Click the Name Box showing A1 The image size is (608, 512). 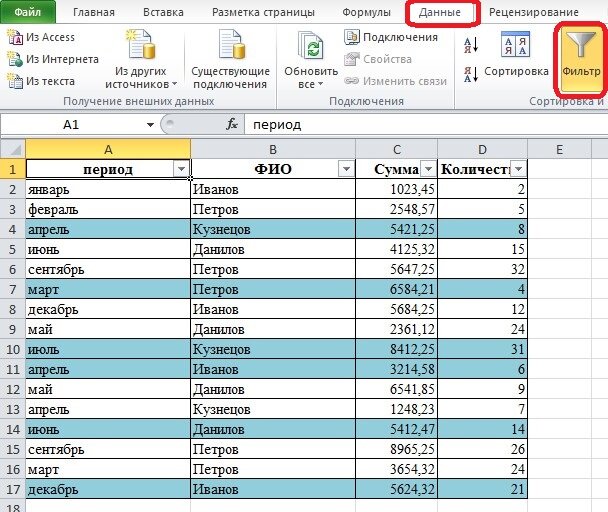pos(72,125)
